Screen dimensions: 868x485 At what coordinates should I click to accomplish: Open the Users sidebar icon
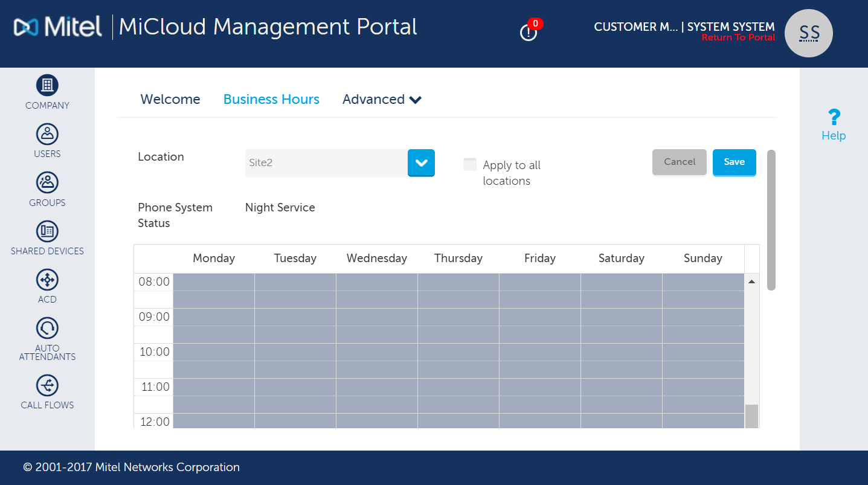(47, 134)
